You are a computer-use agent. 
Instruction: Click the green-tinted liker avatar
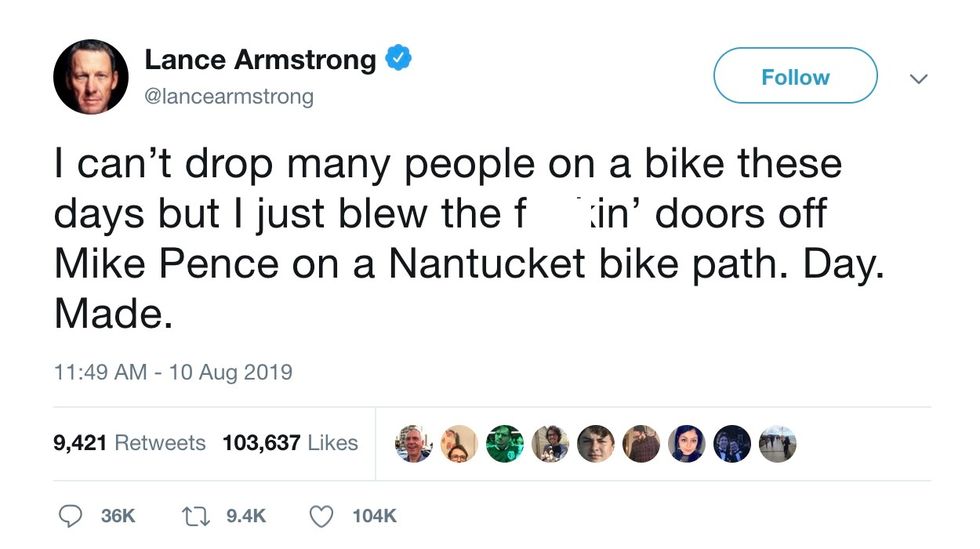[x=505, y=443]
